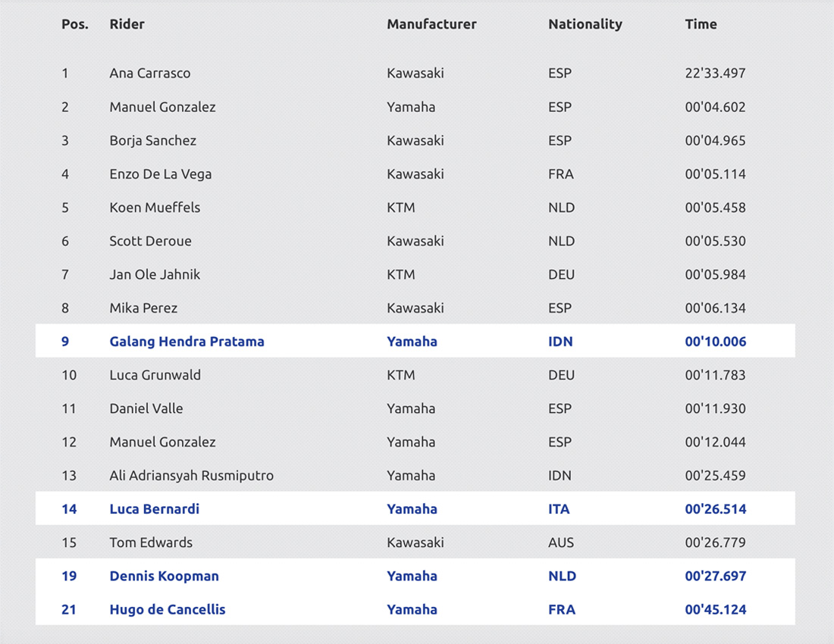Click the Nationality column header
This screenshot has height=644, width=834.
pos(585,24)
